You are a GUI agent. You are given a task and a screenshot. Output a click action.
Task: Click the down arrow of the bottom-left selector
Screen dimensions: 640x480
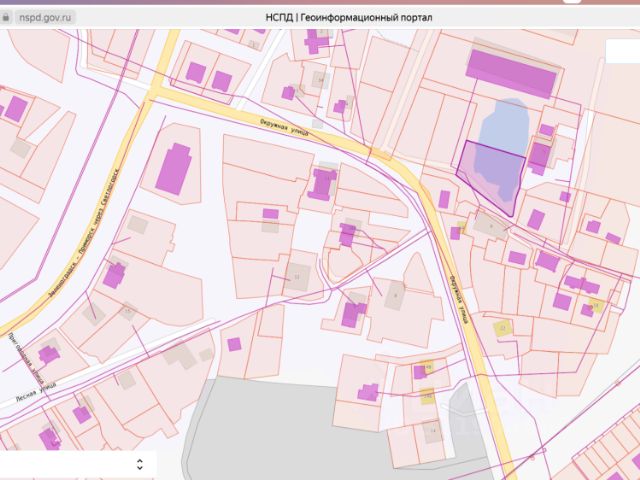coord(140,468)
